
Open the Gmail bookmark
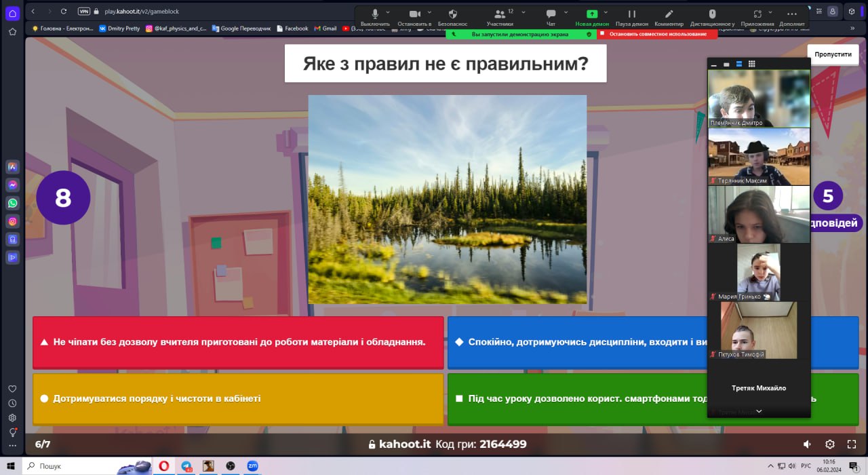[x=325, y=28]
